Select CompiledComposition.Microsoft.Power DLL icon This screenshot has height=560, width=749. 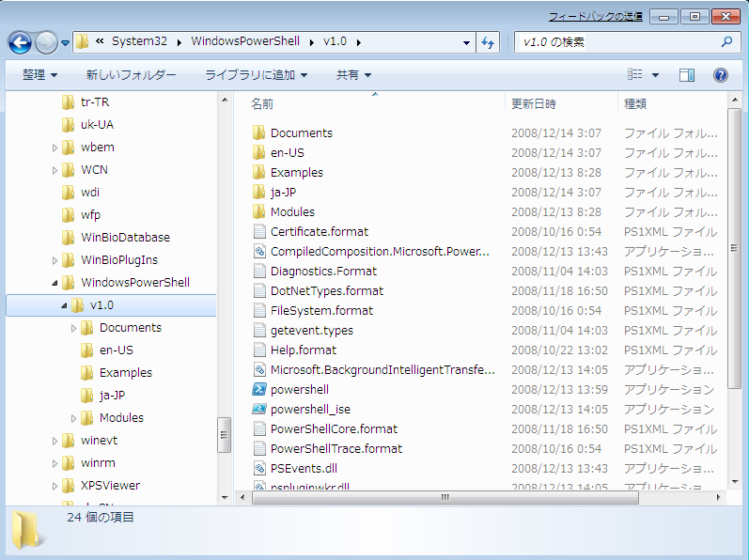coord(259,251)
